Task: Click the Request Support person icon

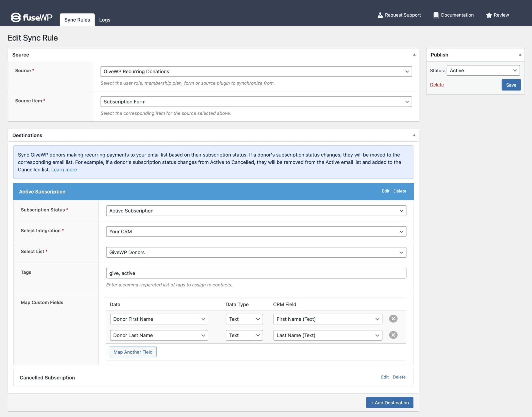Action: [380, 15]
